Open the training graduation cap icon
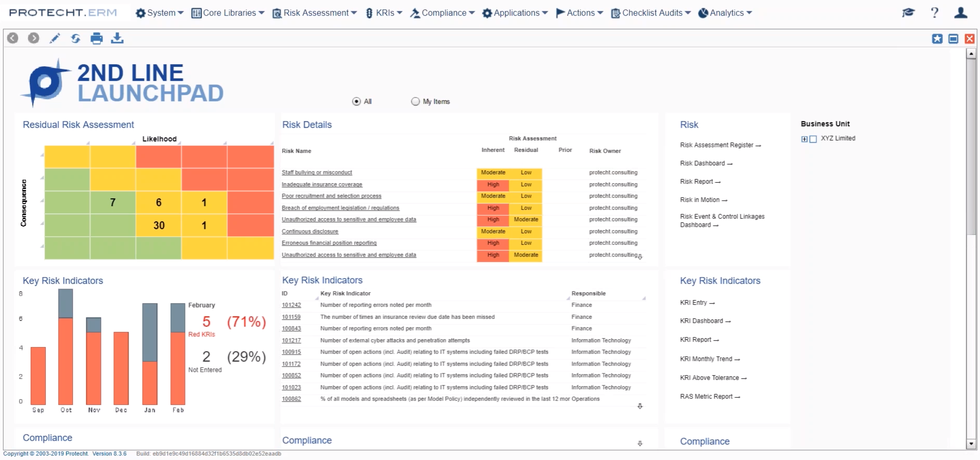980x460 pixels. [908, 13]
